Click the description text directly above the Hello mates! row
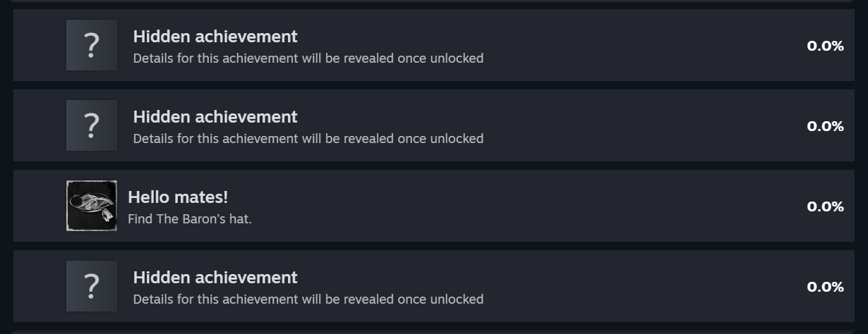Viewport: 868px width, 334px height. [308, 139]
